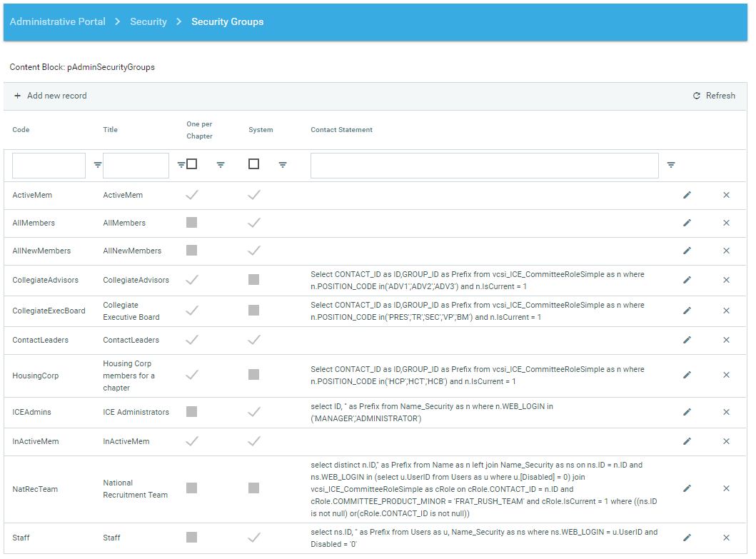Delete the HousingCorp row

coord(726,375)
